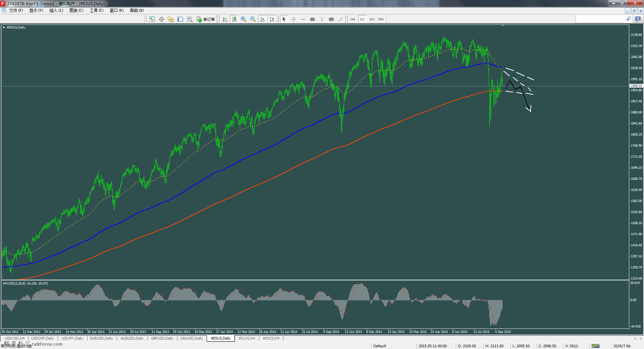Image resolution: width=644 pixels, height=349 pixels.
Task: Click the 2015.05.11 00:00 status bar date
Action: (x=433, y=346)
